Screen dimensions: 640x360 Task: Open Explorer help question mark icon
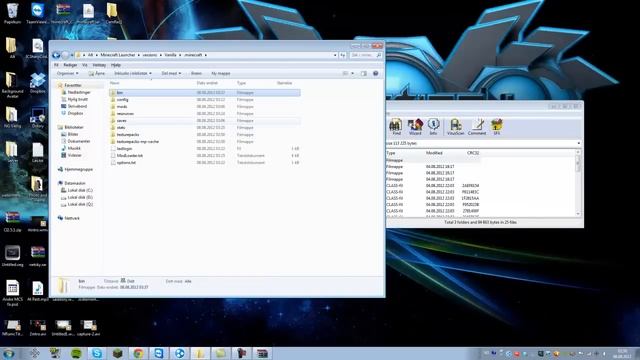[x=376, y=73]
